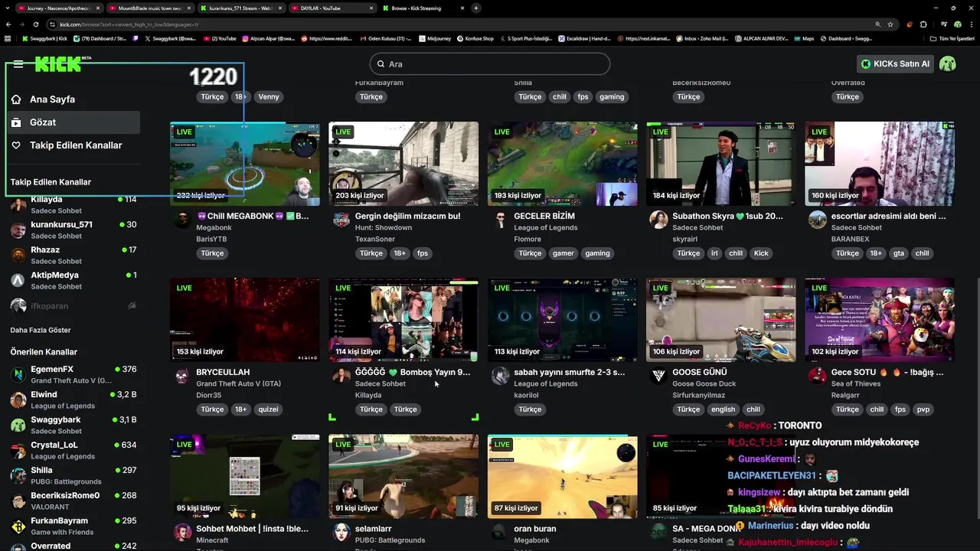Viewport: 980px width, 551px height.
Task: Open GECELER BİZİM stream thumbnail
Action: (562, 164)
